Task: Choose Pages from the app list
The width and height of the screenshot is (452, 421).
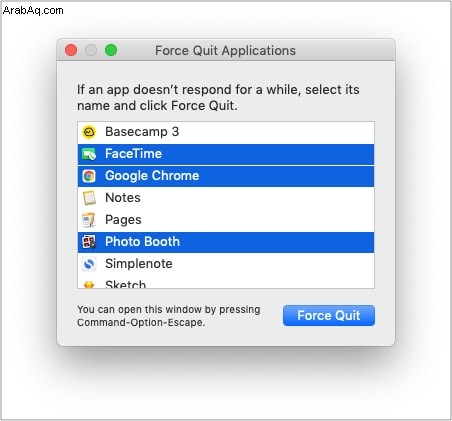Action: [226, 220]
